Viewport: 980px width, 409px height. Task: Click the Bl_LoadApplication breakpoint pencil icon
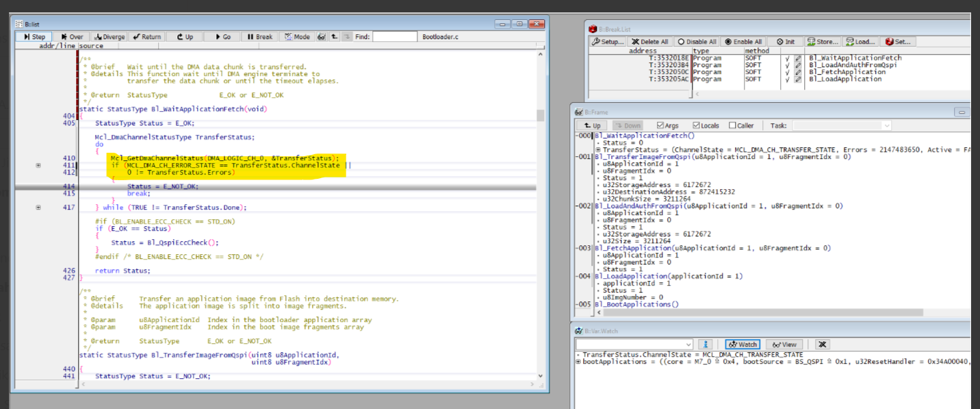pos(797,79)
